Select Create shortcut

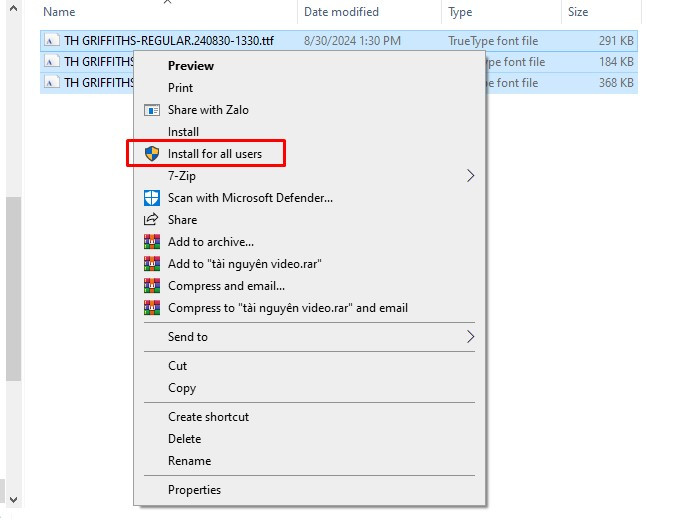pyautogui.click(x=309, y=417)
